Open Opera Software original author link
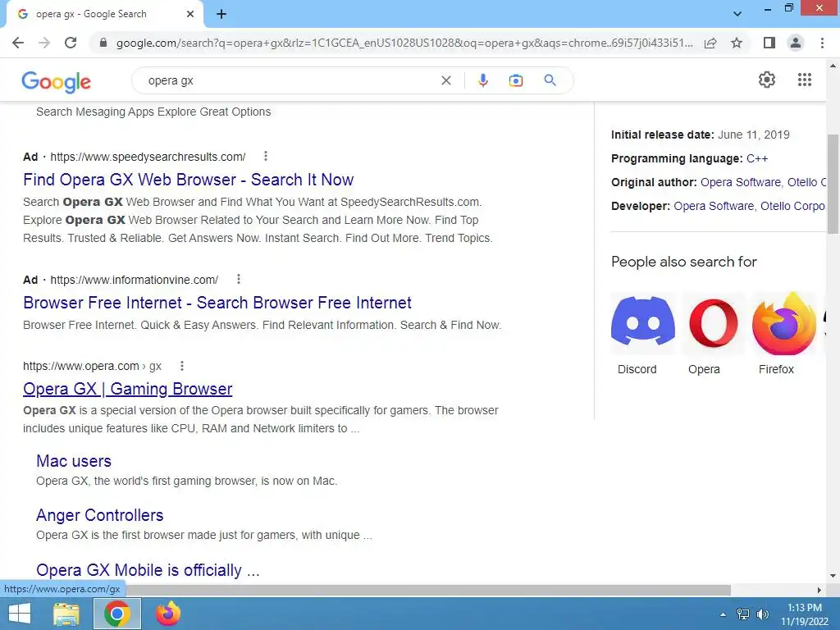Screen dimensions: 840x630 pos(741,182)
